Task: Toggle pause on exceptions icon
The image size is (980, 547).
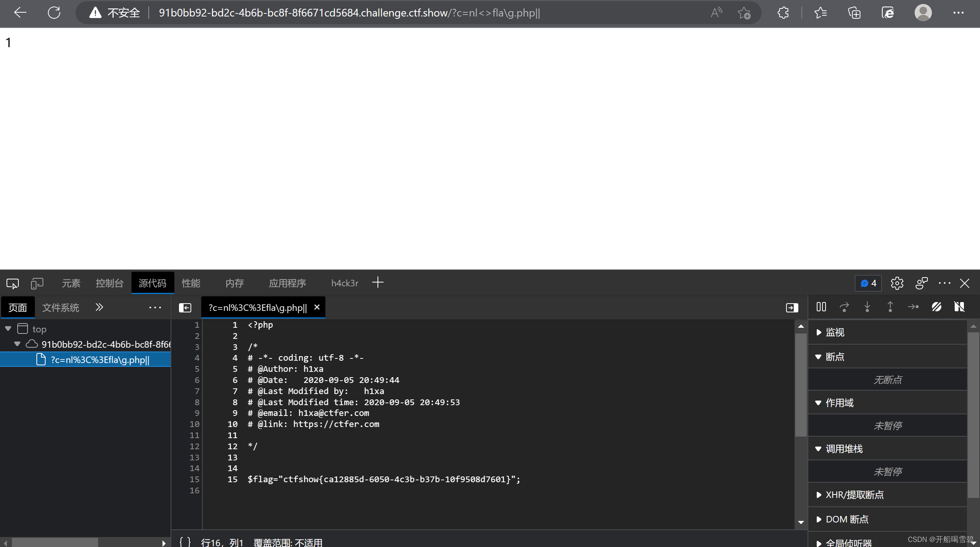Action: point(959,307)
